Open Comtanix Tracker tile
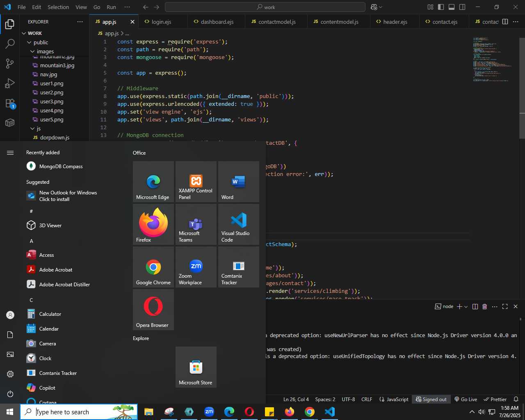This screenshot has width=525, height=420. pos(239,267)
